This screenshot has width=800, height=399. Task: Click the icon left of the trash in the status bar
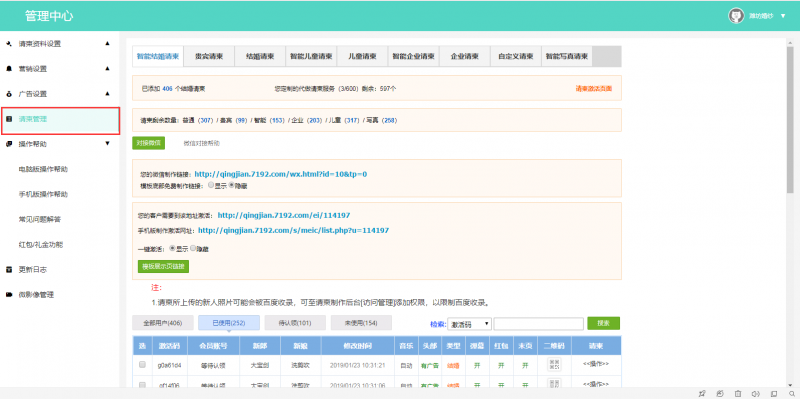tap(720, 393)
